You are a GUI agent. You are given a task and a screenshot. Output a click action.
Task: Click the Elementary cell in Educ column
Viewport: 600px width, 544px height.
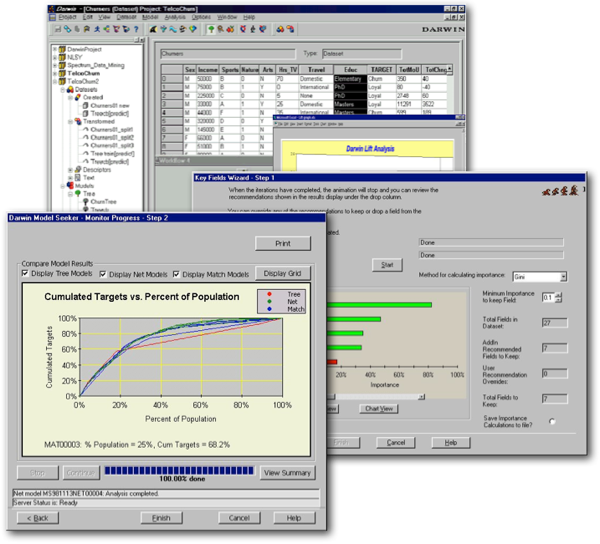(351, 79)
